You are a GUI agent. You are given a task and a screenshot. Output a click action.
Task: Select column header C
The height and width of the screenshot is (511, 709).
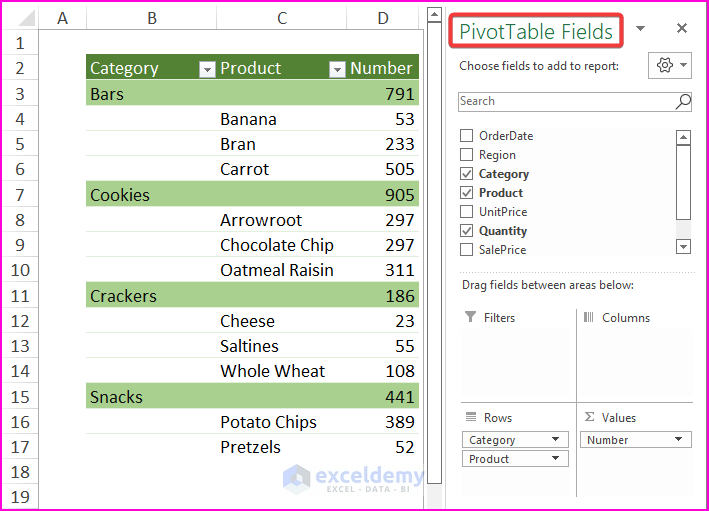[x=282, y=18]
